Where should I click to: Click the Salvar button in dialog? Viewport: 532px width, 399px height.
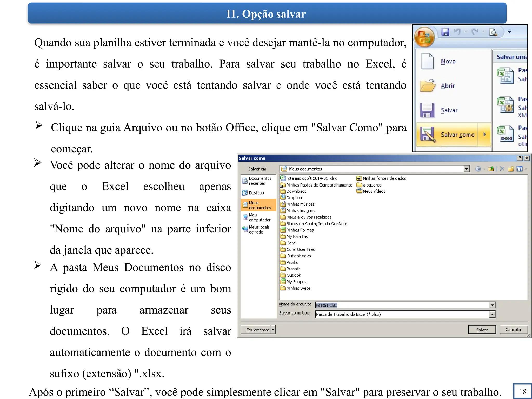(482, 330)
